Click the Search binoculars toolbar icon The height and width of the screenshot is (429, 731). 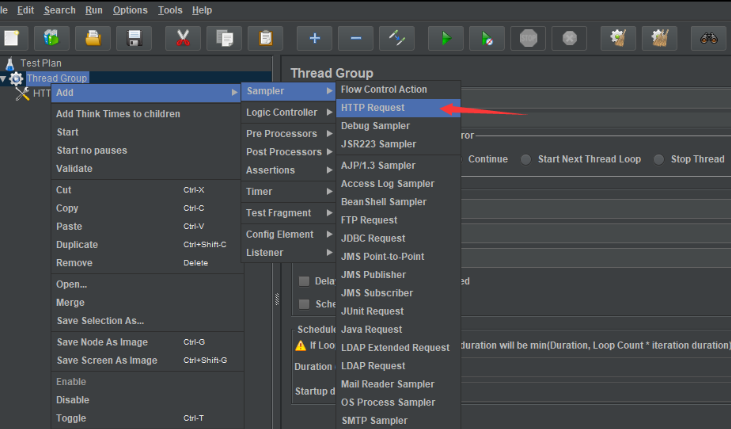pyautogui.click(x=709, y=38)
